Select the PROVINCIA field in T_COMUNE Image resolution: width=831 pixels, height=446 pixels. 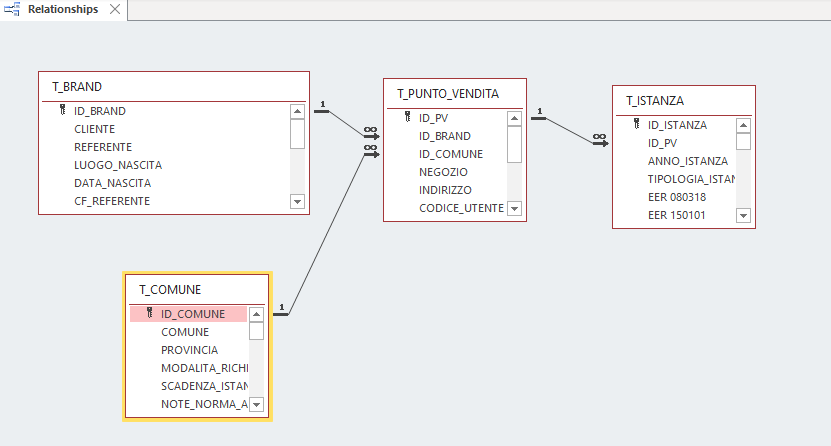pos(189,350)
